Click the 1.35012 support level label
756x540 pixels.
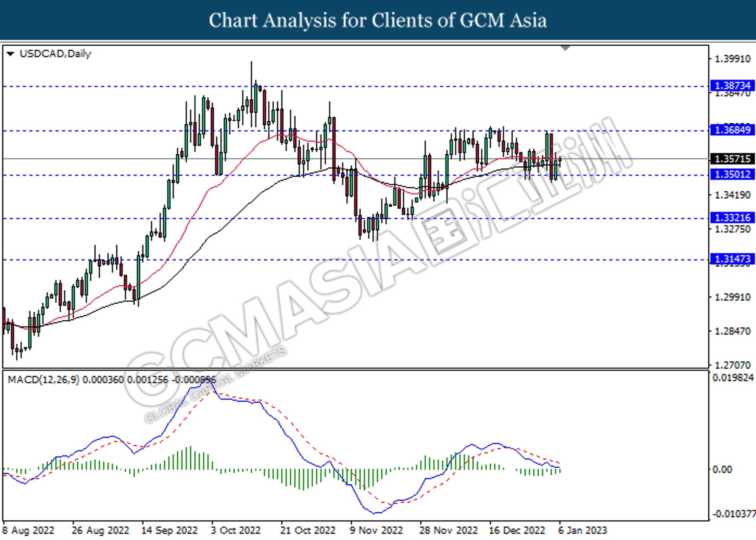pyautogui.click(x=732, y=174)
